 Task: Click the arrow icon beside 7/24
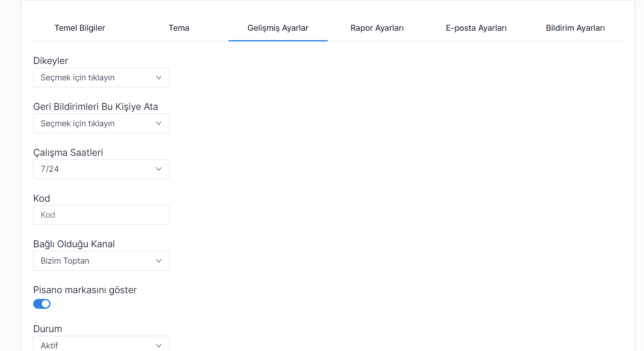159,169
